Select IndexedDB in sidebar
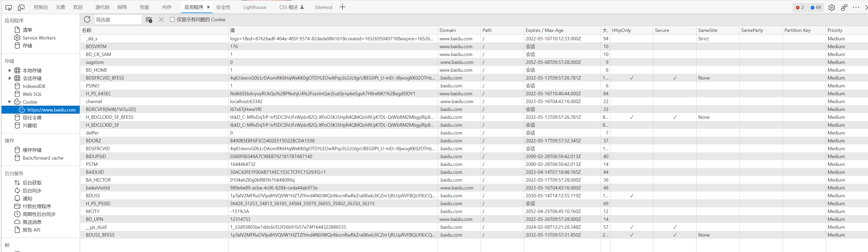The width and height of the screenshot is (868, 252). point(34,86)
